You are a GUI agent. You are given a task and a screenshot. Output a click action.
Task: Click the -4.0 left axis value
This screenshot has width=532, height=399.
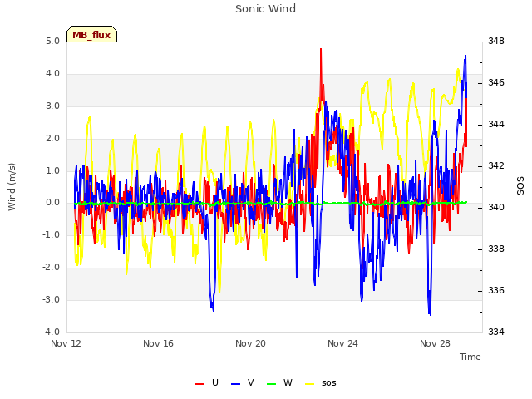pyautogui.click(x=51, y=332)
